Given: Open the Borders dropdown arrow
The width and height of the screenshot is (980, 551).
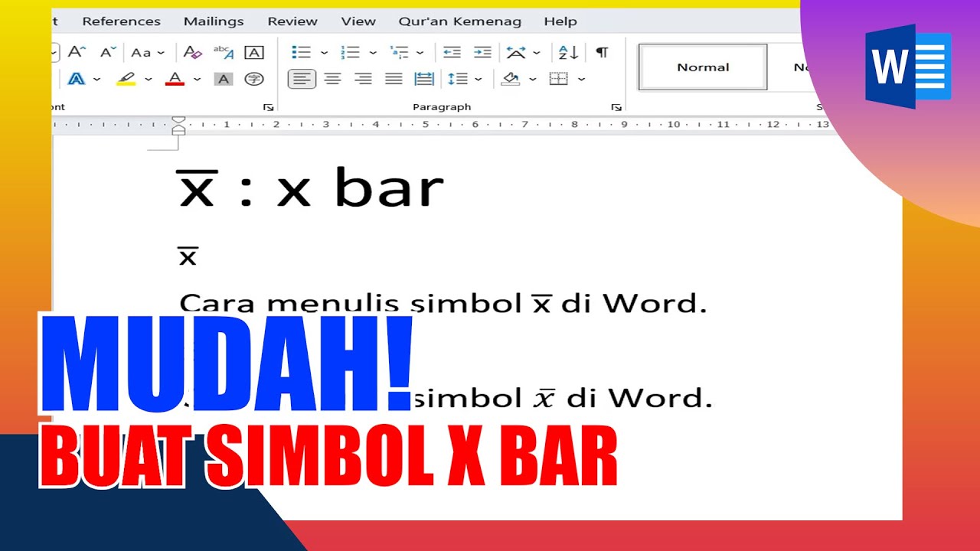Looking at the screenshot, I should (582, 79).
